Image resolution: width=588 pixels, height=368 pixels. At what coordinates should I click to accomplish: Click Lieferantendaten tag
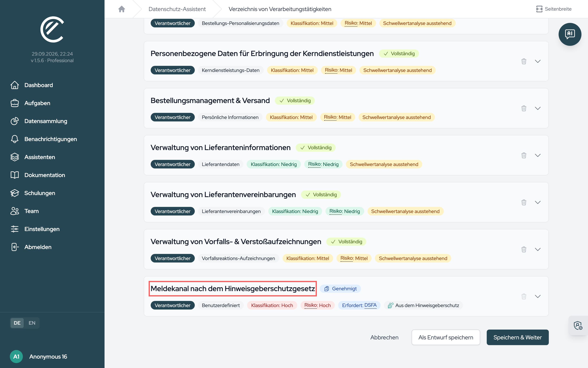coord(220,164)
